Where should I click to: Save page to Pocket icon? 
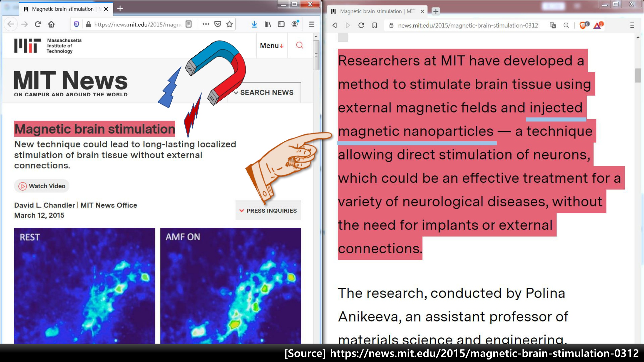[218, 24]
